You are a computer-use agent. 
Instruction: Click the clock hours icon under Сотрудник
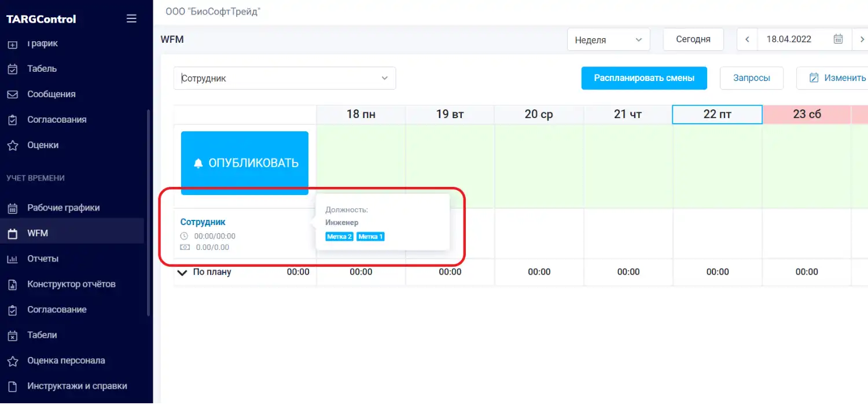click(185, 236)
